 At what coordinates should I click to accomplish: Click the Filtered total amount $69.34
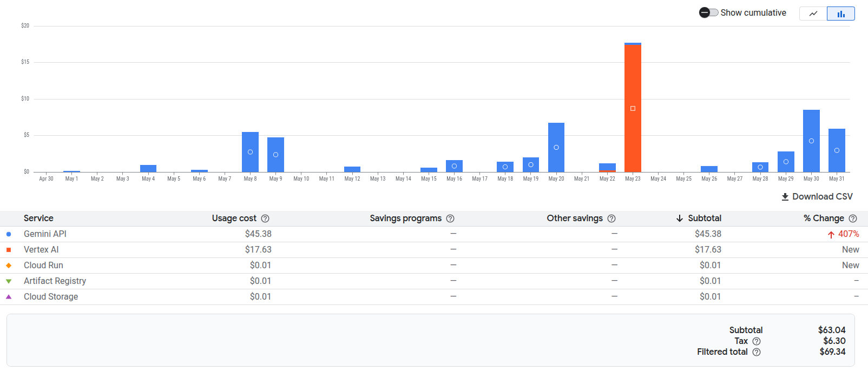point(832,352)
